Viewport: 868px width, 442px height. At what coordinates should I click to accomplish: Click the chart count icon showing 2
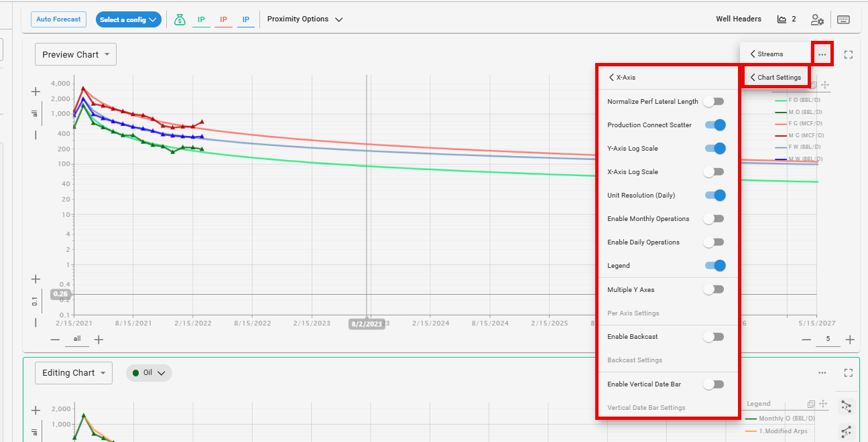point(786,19)
